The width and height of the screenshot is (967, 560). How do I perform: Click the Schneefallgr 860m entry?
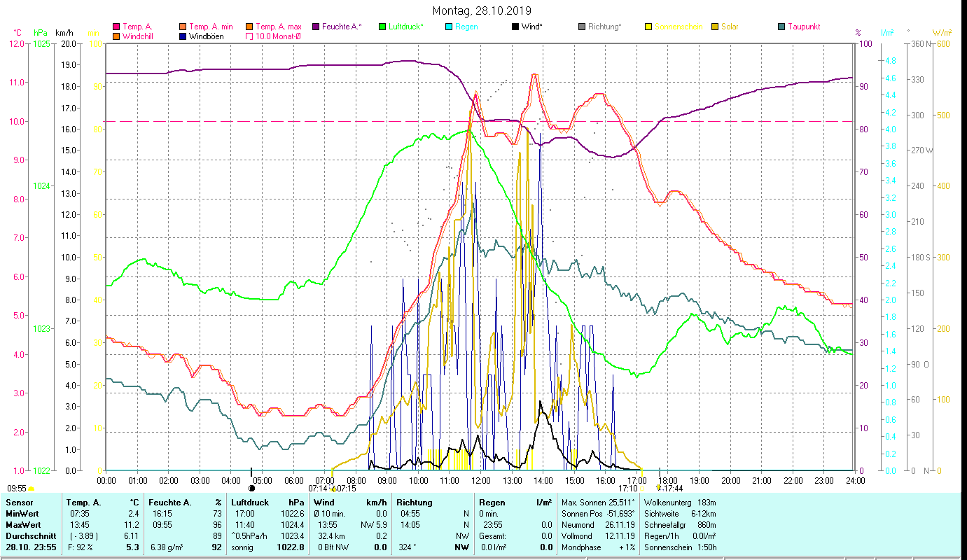click(680, 524)
